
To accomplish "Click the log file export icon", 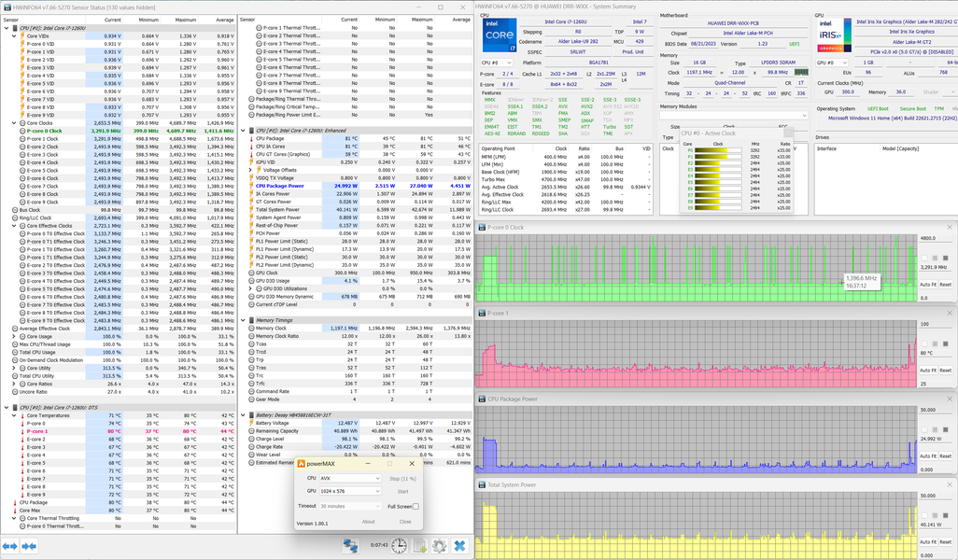I will (x=418, y=546).
